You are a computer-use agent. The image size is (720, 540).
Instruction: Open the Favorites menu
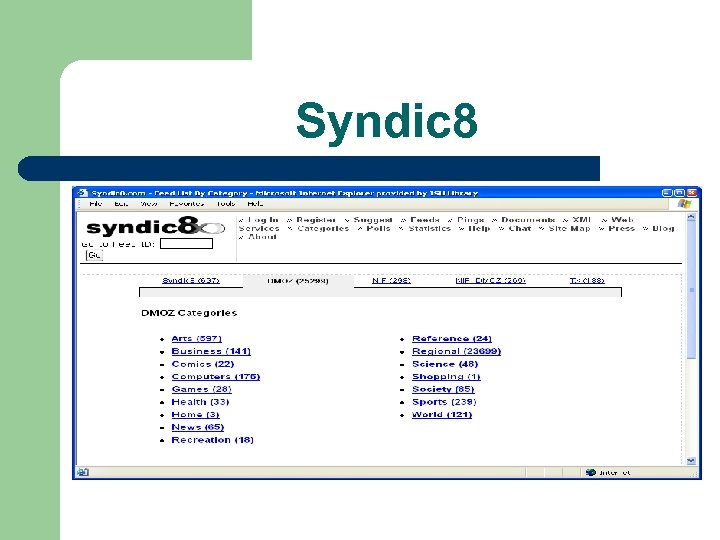tap(186, 203)
